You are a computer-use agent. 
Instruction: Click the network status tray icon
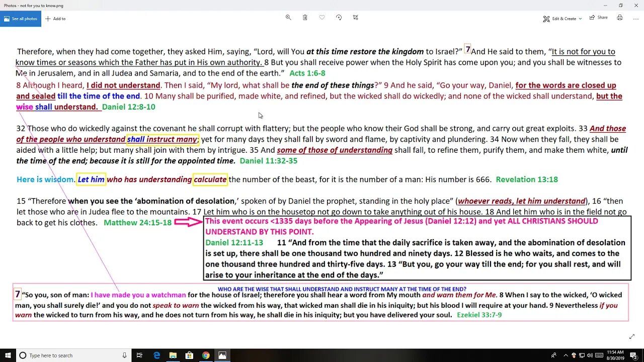coord(582,355)
